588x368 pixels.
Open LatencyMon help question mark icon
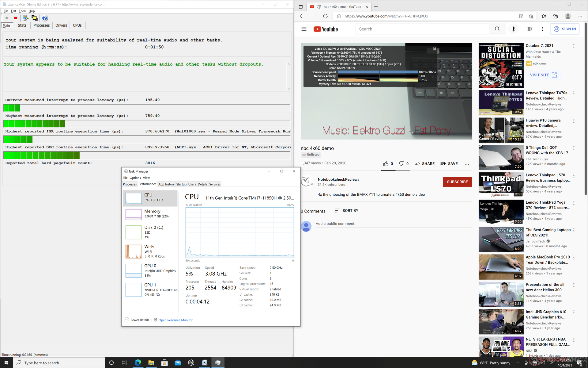point(45,18)
